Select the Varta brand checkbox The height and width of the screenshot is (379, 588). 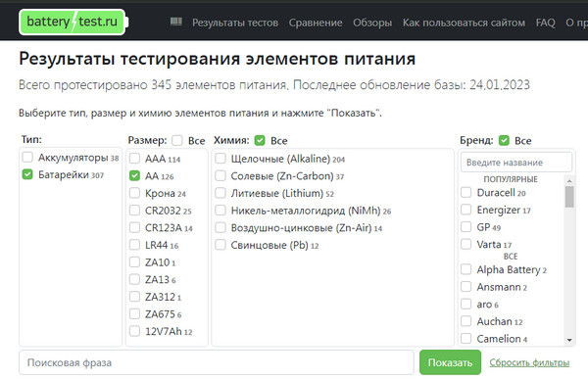(x=466, y=244)
